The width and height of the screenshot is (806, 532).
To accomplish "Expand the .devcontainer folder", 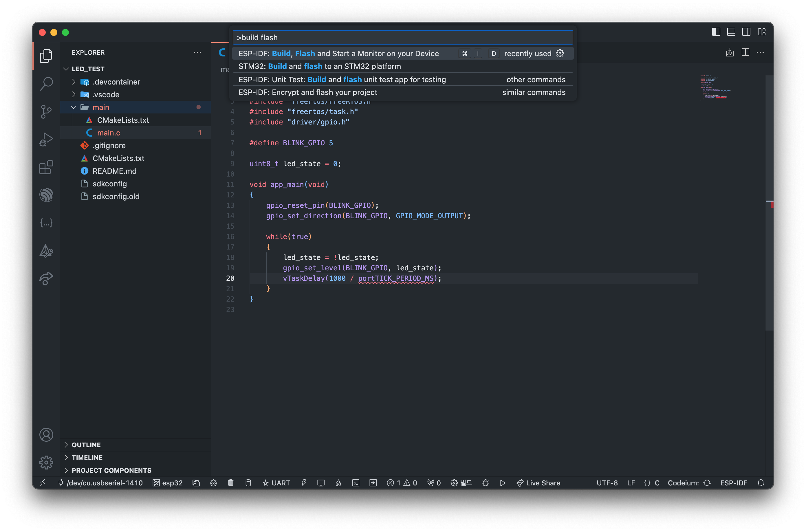I will coord(74,82).
